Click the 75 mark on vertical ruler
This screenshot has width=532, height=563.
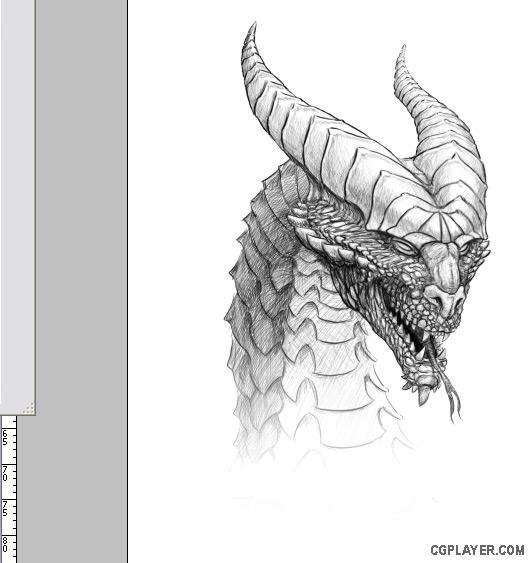(x=5, y=509)
